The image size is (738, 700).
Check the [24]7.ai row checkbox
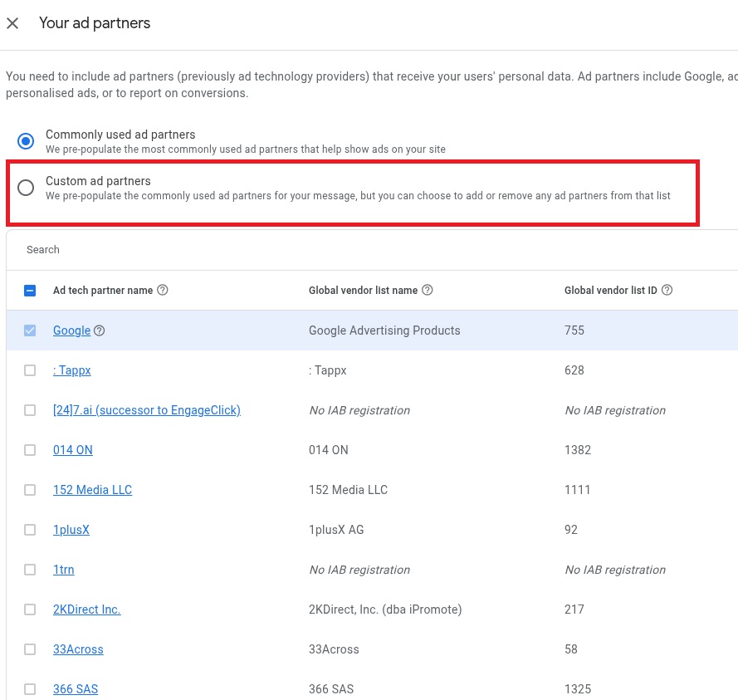[x=30, y=410]
